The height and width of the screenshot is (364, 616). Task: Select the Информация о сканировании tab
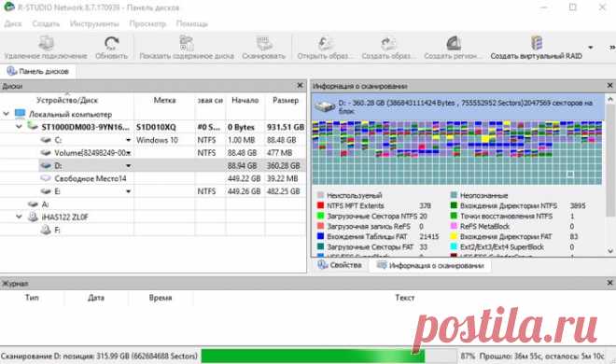click(430, 266)
